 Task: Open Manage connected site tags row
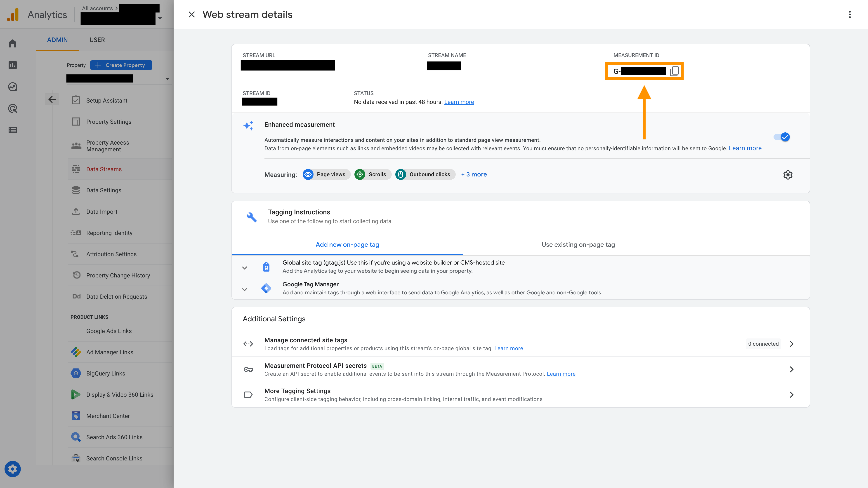[x=520, y=344]
